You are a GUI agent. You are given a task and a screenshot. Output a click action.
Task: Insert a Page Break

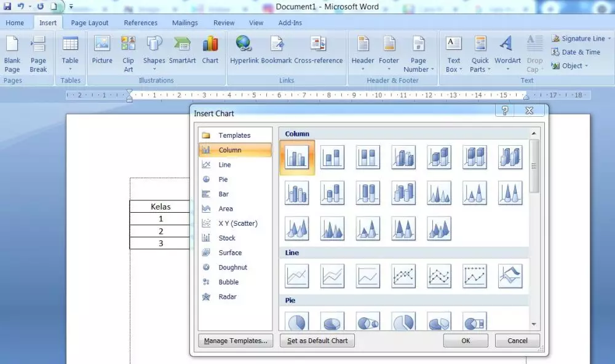tap(39, 52)
